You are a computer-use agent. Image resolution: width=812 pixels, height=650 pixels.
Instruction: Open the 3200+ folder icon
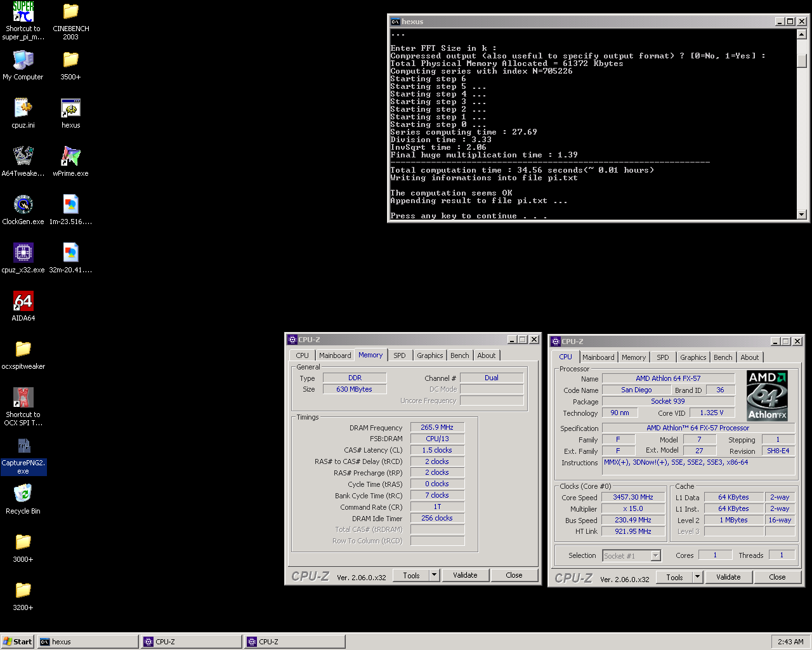click(x=23, y=590)
